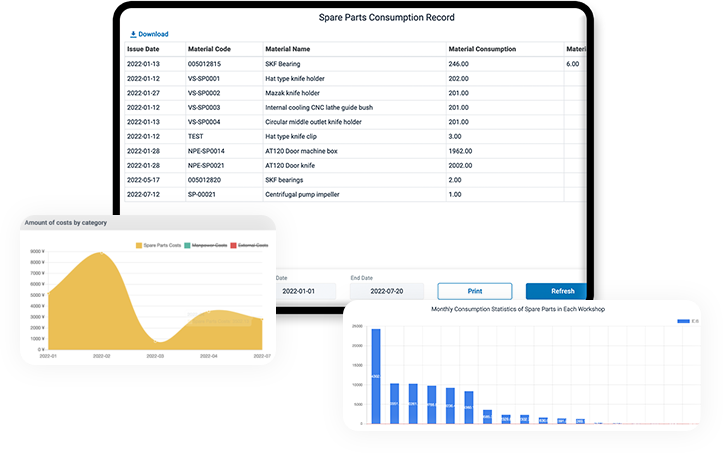
Task: Click the Download icon above the table
Action: point(133,34)
